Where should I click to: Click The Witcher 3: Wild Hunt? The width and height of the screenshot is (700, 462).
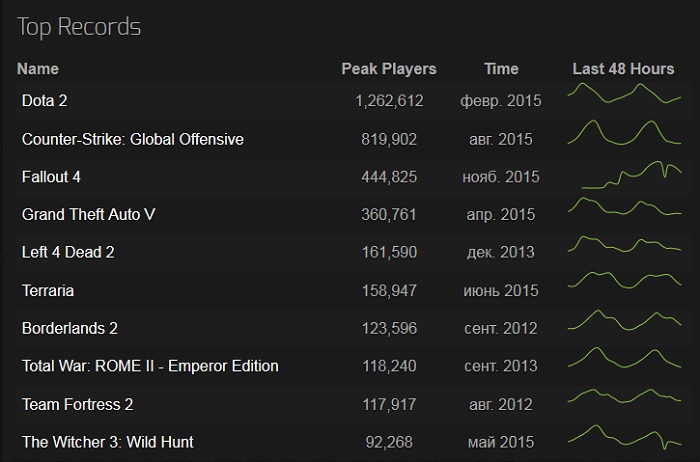(x=107, y=442)
